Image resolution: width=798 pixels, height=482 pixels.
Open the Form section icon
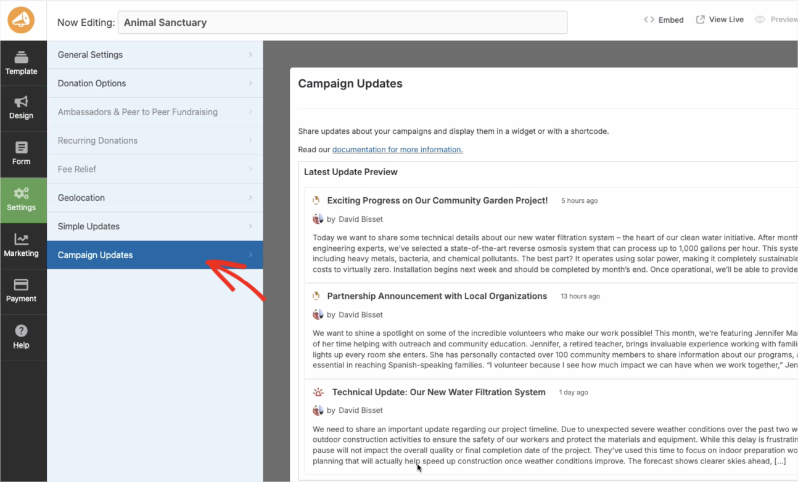click(21, 148)
